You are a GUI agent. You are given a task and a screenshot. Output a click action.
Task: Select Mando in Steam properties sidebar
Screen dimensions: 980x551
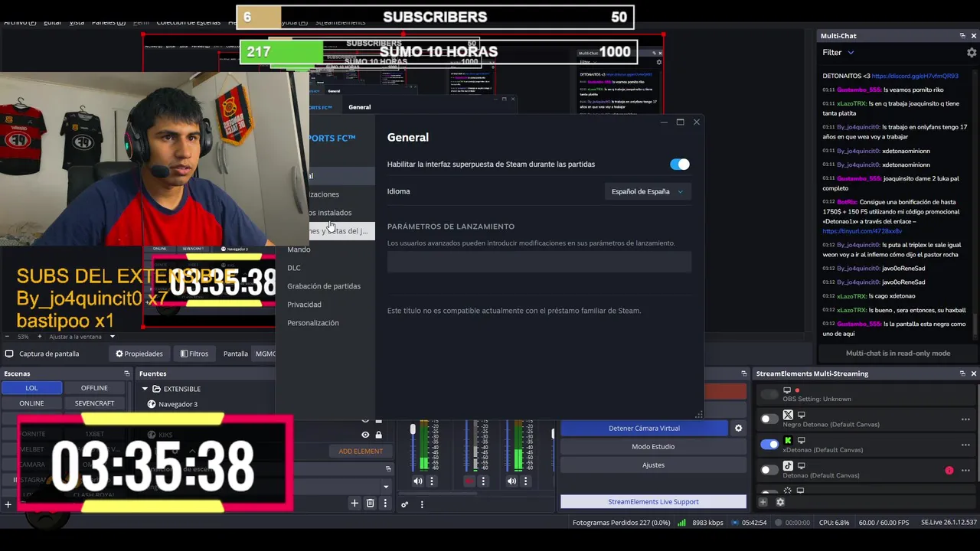coord(299,249)
